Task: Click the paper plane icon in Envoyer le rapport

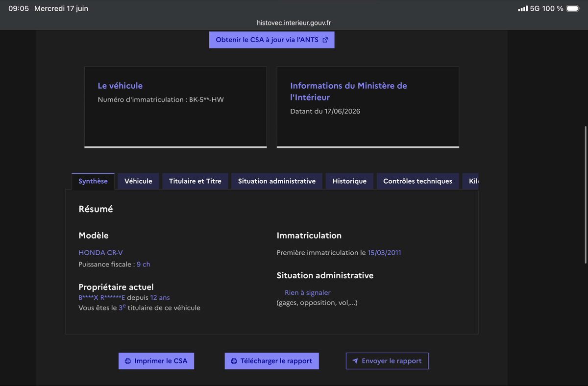Action: click(355, 361)
